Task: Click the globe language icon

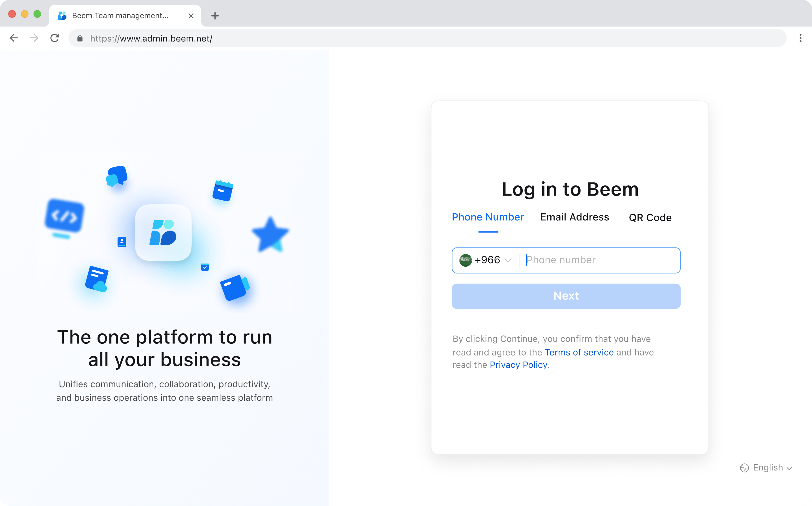Action: pyautogui.click(x=744, y=468)
